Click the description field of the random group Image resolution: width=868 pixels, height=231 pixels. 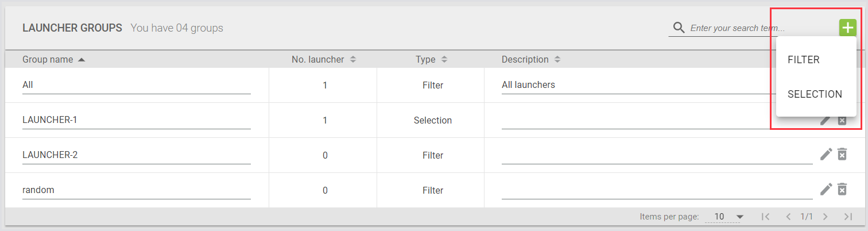point(656,190)
